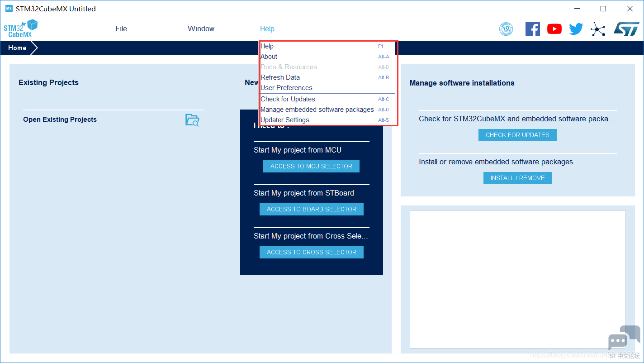Click ACCESS TO BOARD SELECTOR button
The image size is (644, 363).
pyautogui.click(x=312, y=209)
